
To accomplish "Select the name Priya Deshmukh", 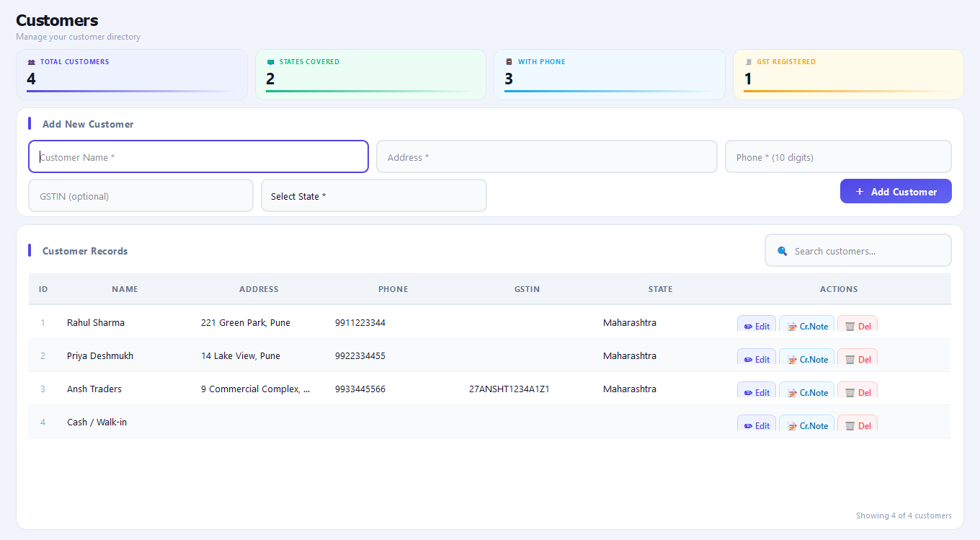I will [100, 355].
